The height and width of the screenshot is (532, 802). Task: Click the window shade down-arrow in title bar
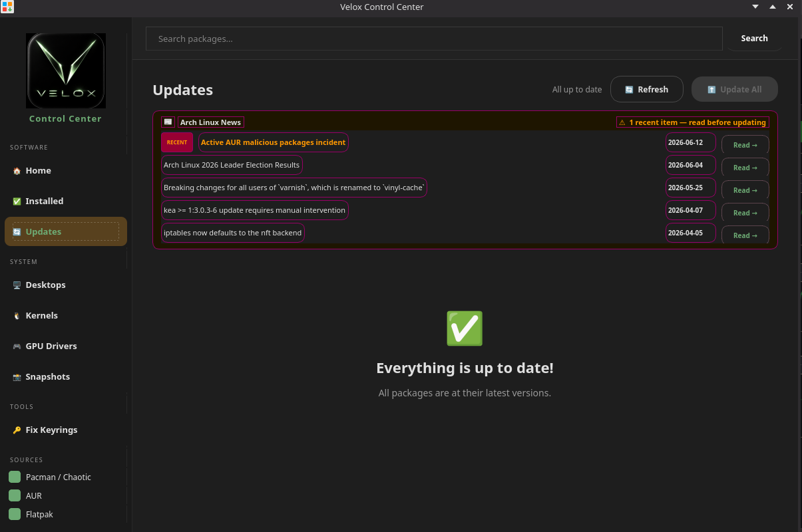[x=755, y=7]
